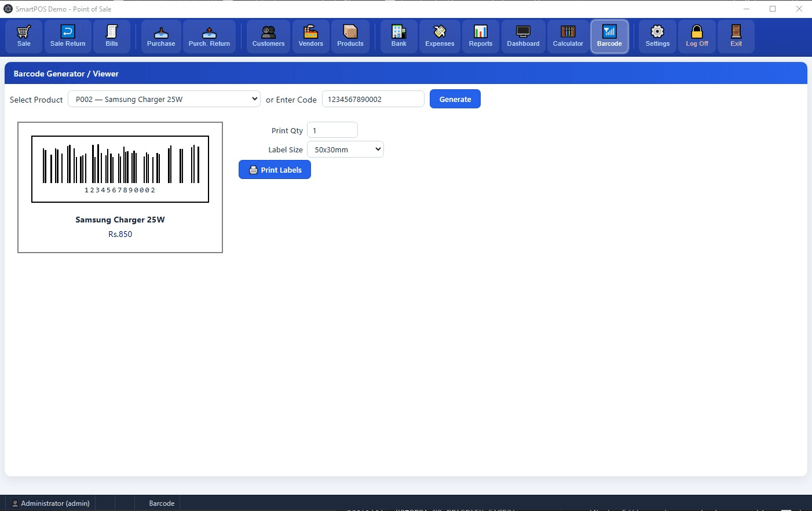Open the Vendors module
The width and height of the screenshot is (812, 511).
[310, 36]
